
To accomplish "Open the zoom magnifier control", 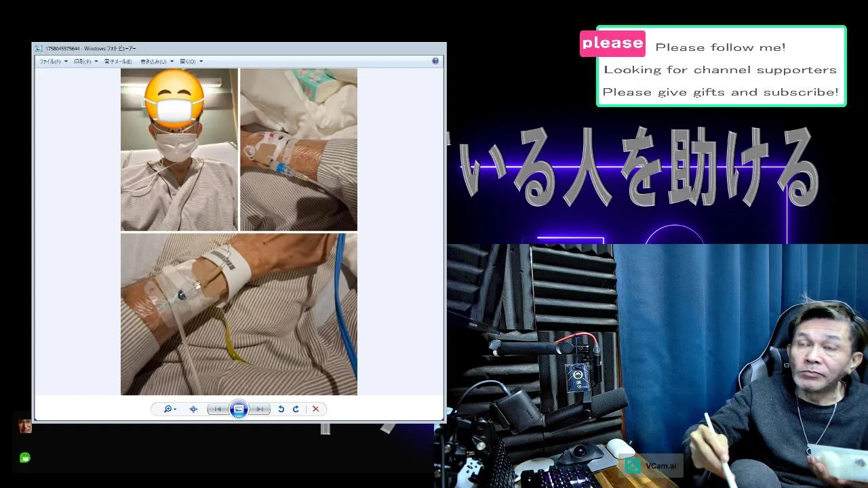I will click(169, 409).
